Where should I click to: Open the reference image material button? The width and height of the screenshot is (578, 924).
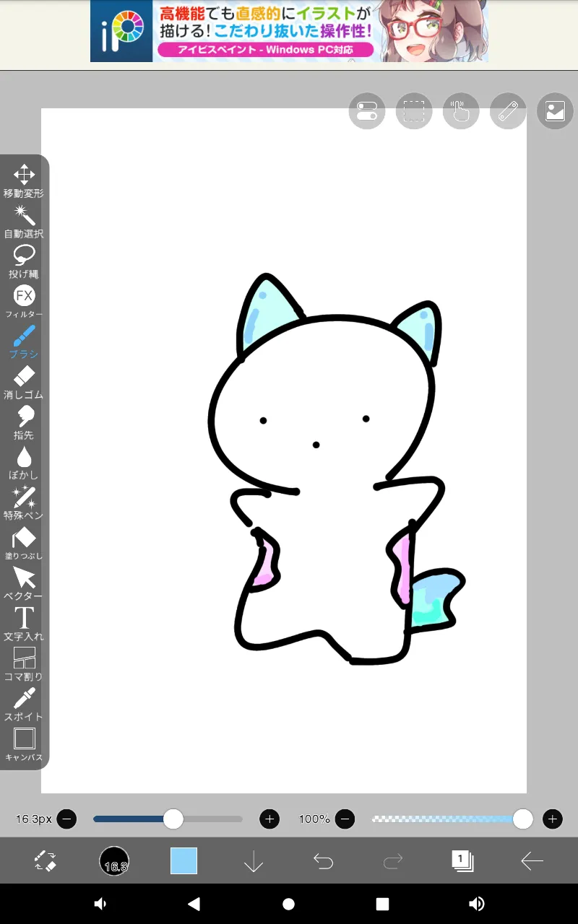[x=555, y=111]
